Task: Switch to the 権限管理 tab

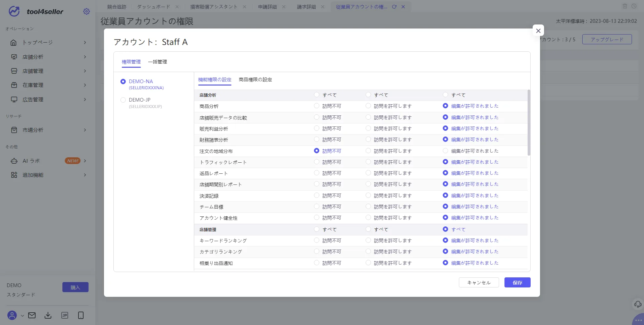Action: (131, 62)
